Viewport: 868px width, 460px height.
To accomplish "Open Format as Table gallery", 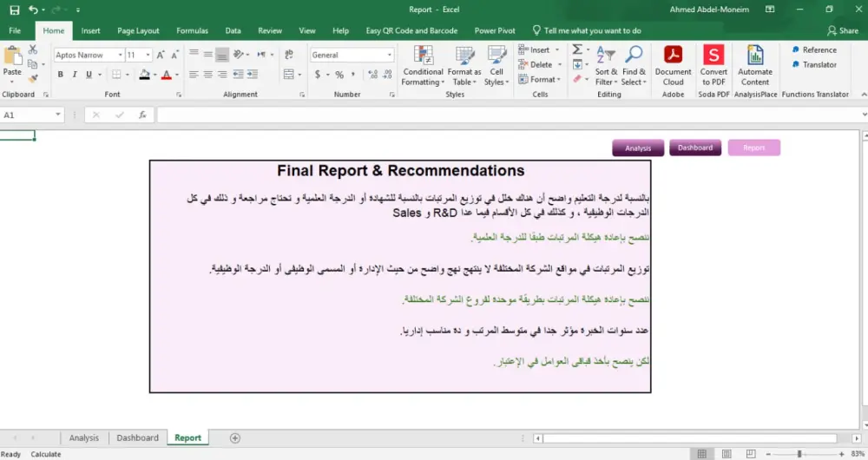I will pos(464,66).
